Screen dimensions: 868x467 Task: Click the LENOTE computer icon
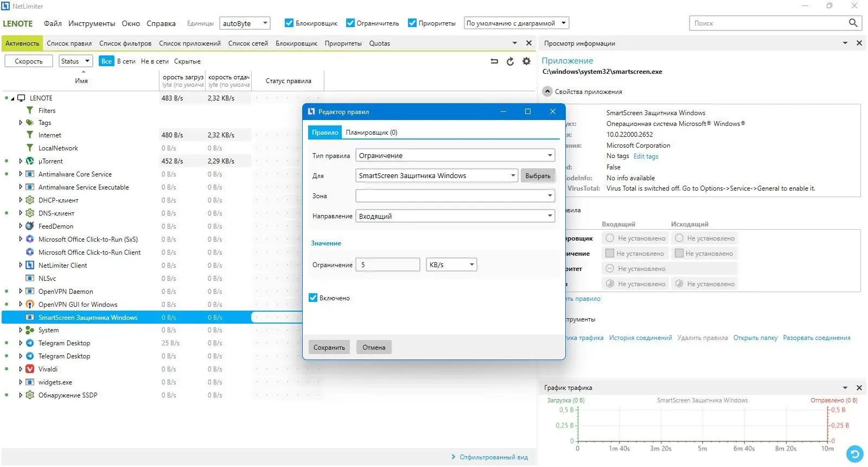tap(21, 98)
